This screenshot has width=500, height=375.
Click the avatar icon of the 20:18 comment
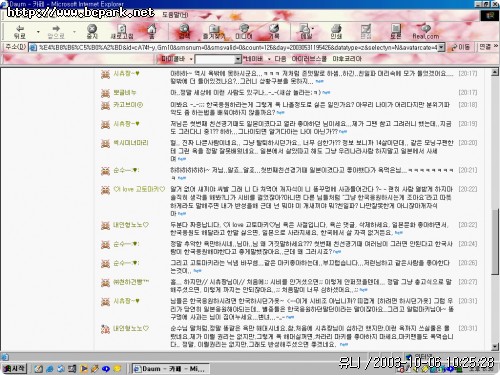click(105, 106)
